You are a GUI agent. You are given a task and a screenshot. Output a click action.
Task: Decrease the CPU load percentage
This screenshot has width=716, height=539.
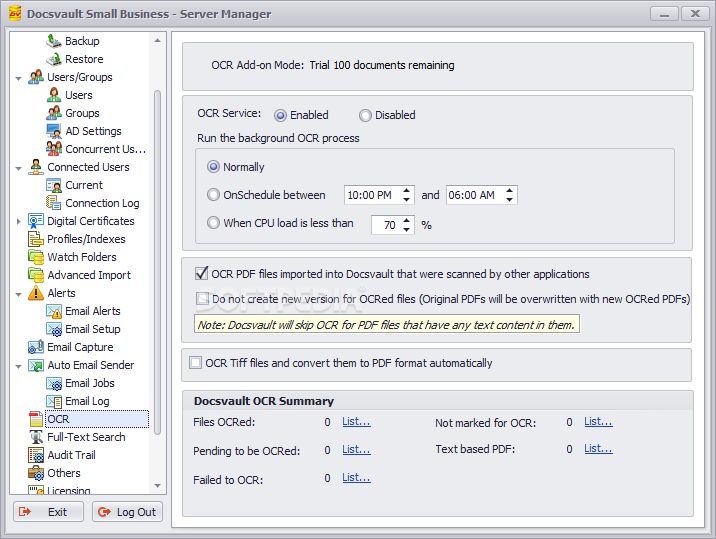coord(406,229)
